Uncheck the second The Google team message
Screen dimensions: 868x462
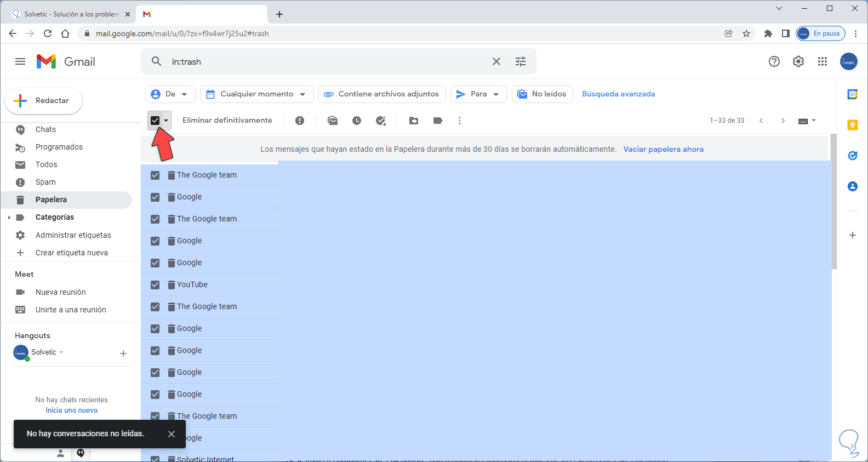point(155,219)
